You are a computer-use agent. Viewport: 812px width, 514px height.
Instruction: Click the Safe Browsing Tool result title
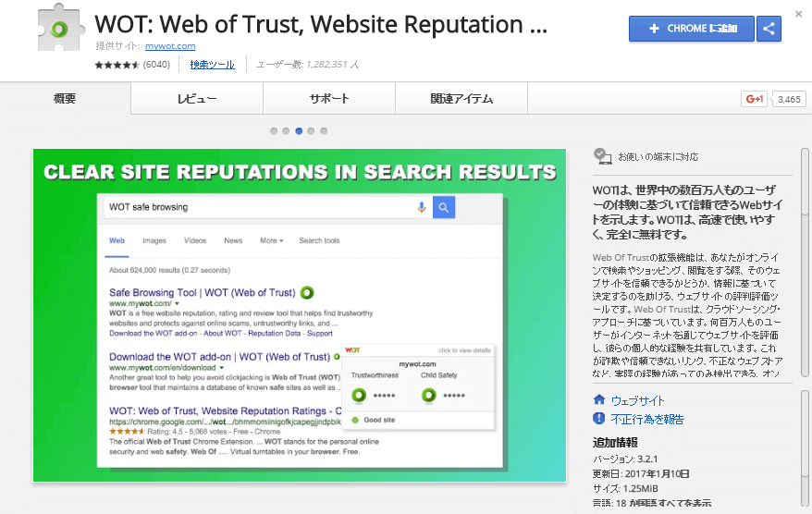click(x=202, y=292)
